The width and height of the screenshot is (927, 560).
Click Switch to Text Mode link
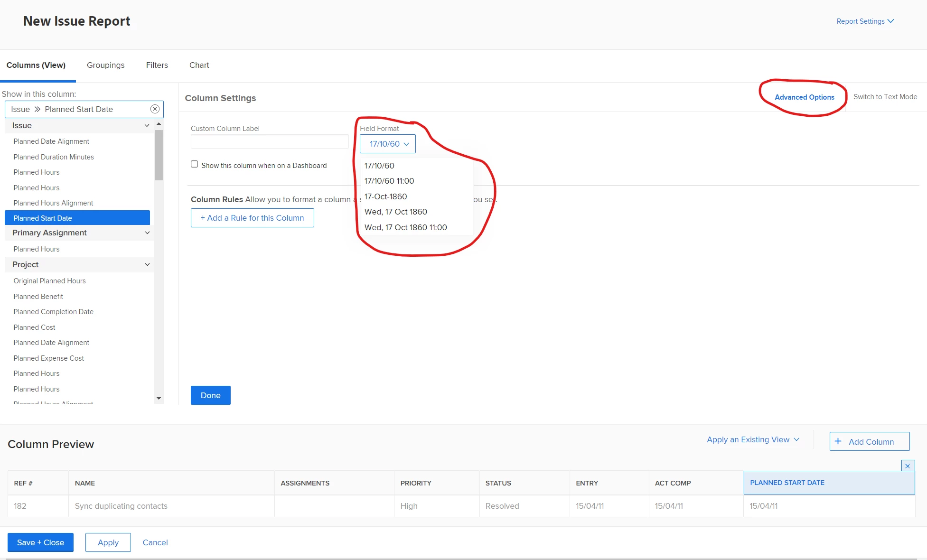tap(885, 97)
